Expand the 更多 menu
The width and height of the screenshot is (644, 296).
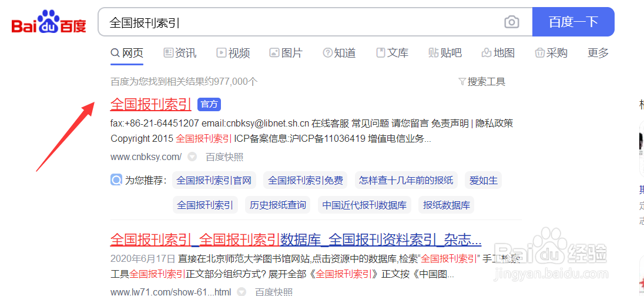point(598,52)
